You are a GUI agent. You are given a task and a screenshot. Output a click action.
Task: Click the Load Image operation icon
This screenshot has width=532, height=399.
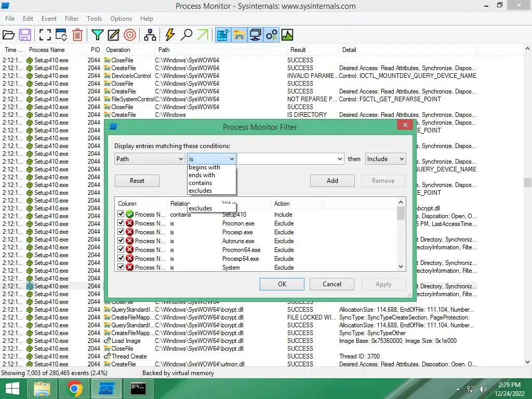tap(107, 341)
